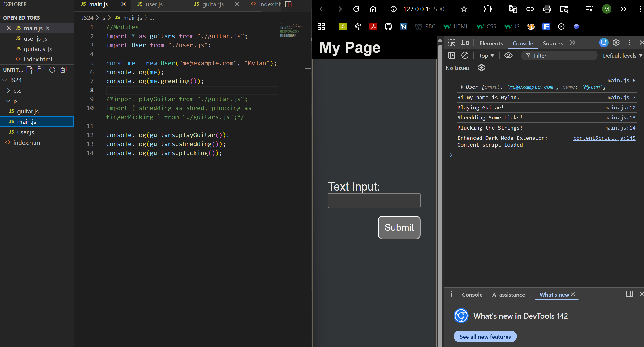644x347 pixels.
Task: Open the Elements tab in DevTools
Action: 491,43
